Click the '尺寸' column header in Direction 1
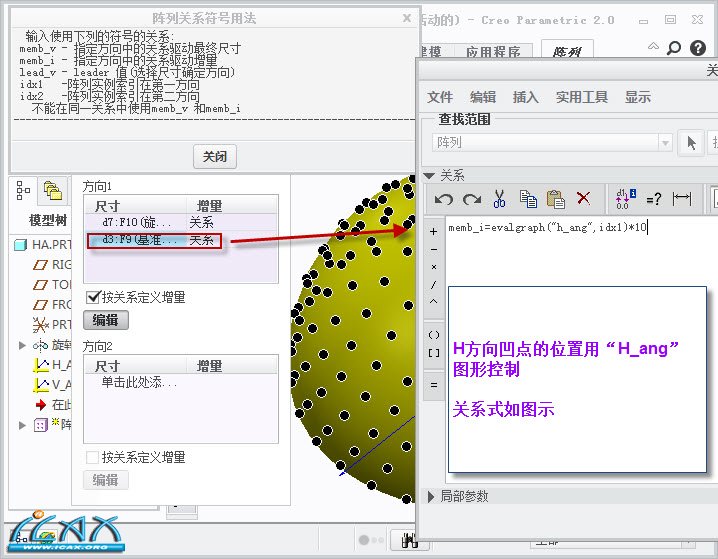Screen dimensions: 718x559 pyautogui.click(x=135, y=206)
